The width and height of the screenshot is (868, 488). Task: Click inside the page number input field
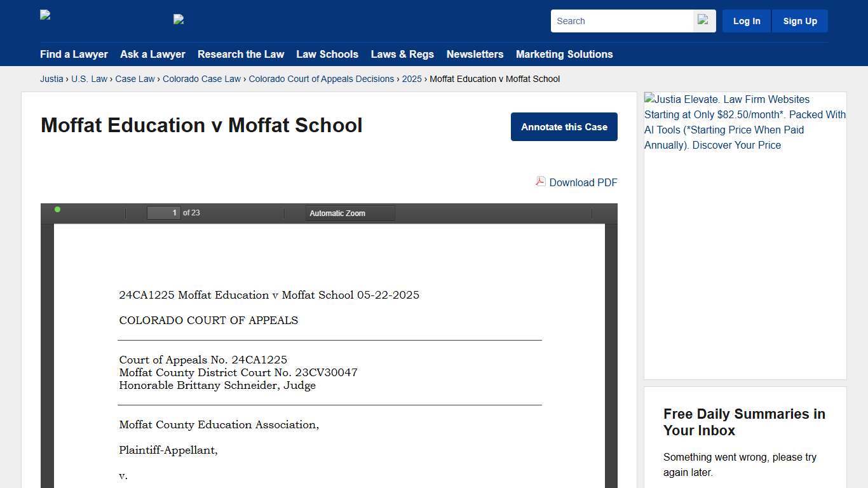pos(163,212)
